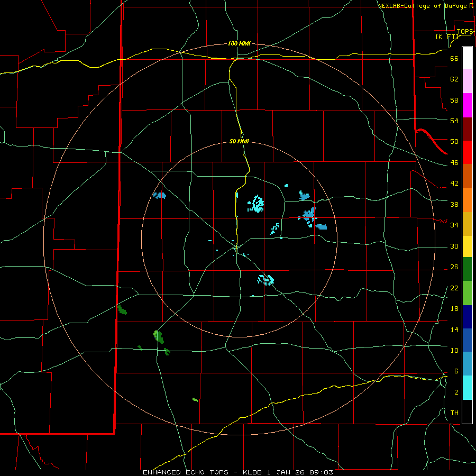Image resolution: width=476 pixels, height=476 pixels.
Task: Click the legend value "18"
Action: [x=454, y=309]
